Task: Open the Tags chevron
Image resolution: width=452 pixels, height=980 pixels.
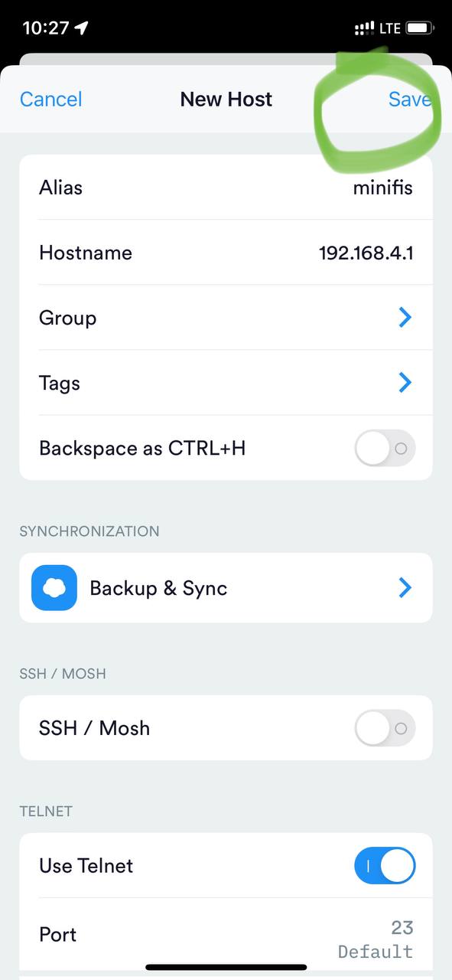Action: (x=405, y=383)
